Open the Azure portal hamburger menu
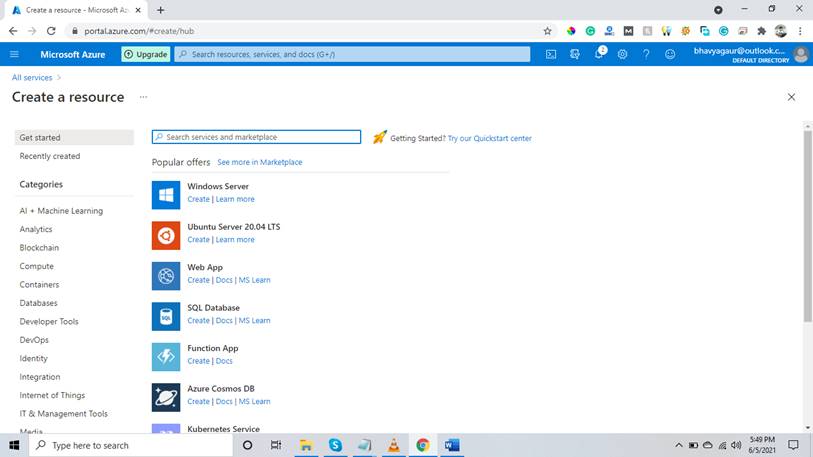 tap(15, 54)
